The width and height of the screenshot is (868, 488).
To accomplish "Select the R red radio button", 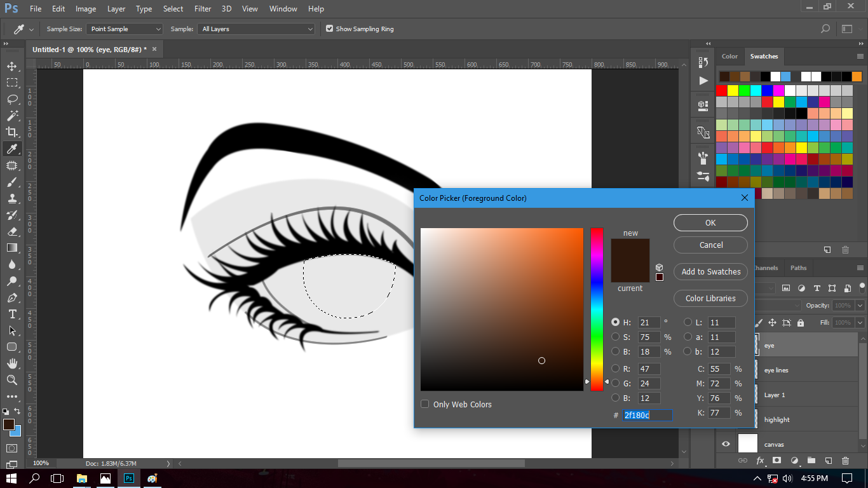I will [615, 369].
